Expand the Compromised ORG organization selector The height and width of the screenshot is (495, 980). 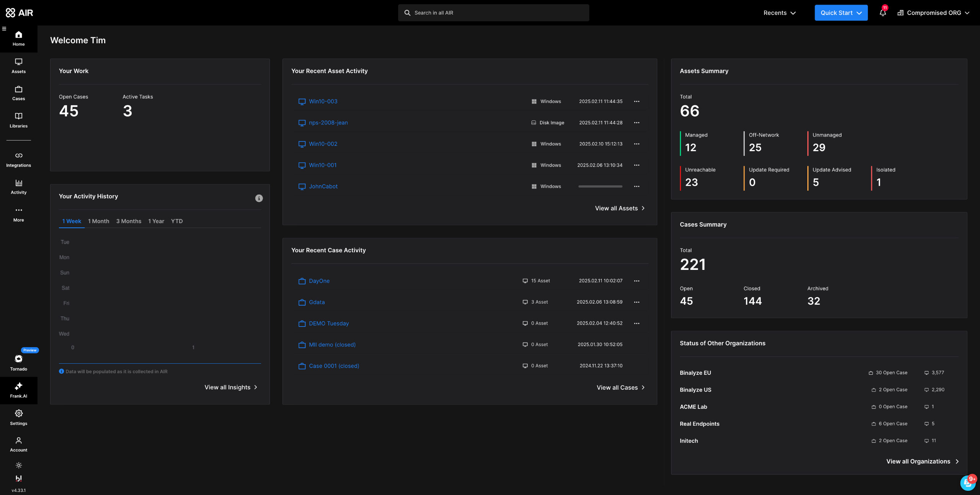[x=933, y=13]
